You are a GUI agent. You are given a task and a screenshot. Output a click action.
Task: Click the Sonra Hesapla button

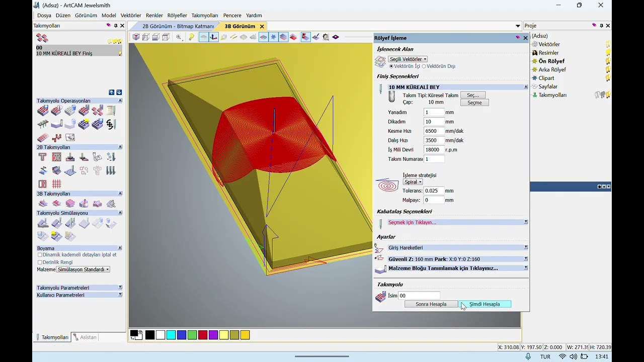tap(431, 304)
